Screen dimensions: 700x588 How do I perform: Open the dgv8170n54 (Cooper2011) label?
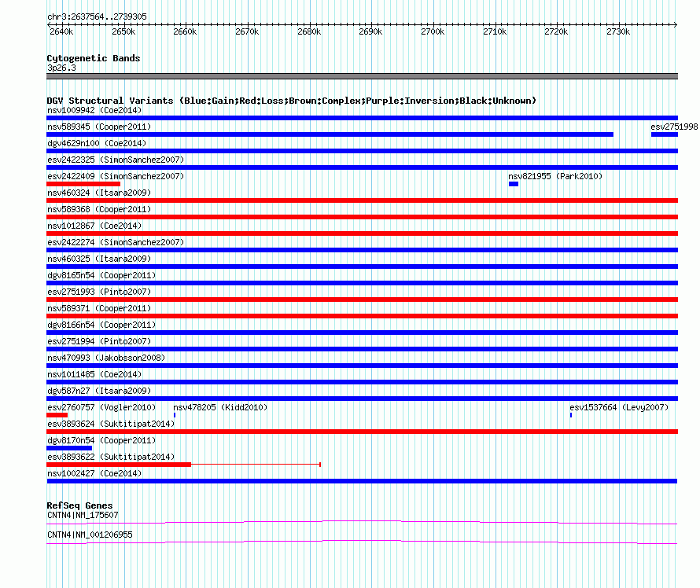point(101,440)
